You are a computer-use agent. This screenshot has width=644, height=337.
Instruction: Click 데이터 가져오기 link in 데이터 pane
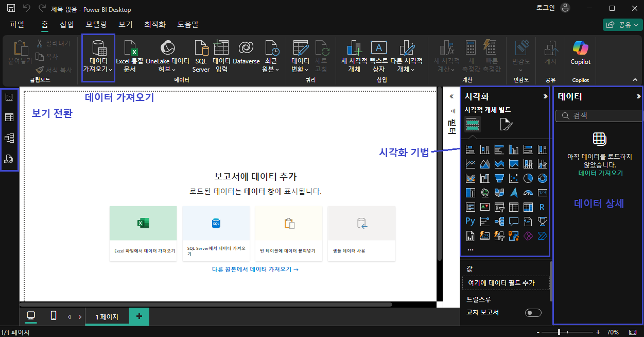click(600, 173)
